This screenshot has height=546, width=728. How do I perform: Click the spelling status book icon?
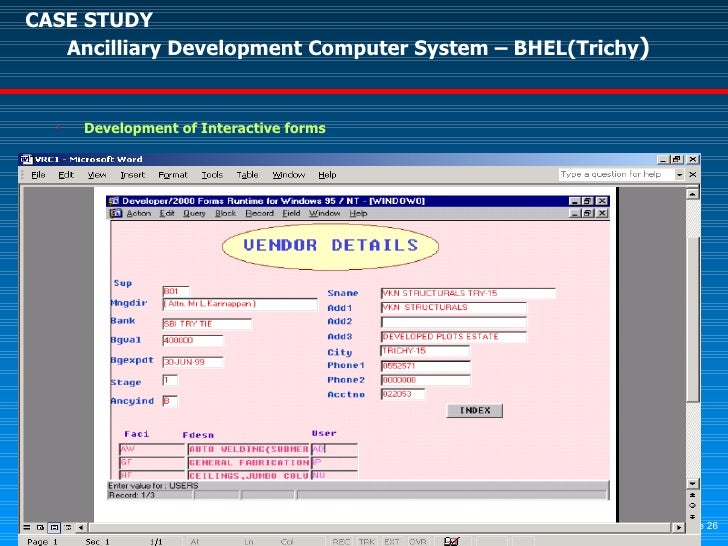coord(452,541)
